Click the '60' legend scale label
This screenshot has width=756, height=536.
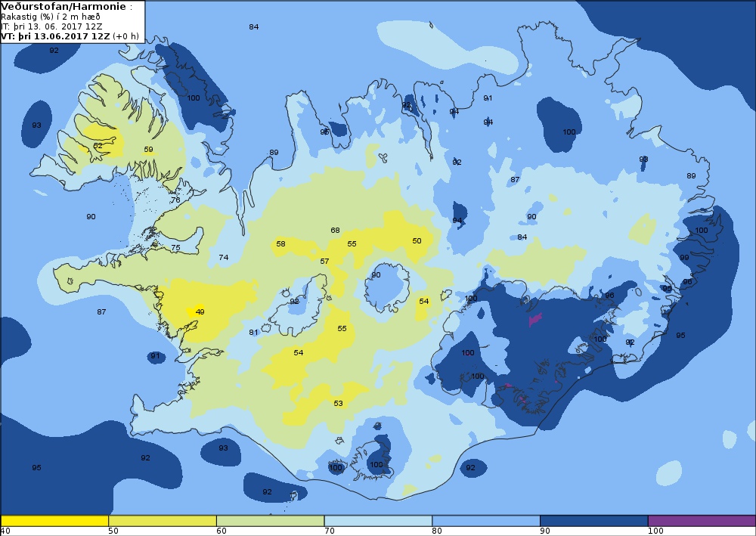pyautogui.click(x=222, y=531)
